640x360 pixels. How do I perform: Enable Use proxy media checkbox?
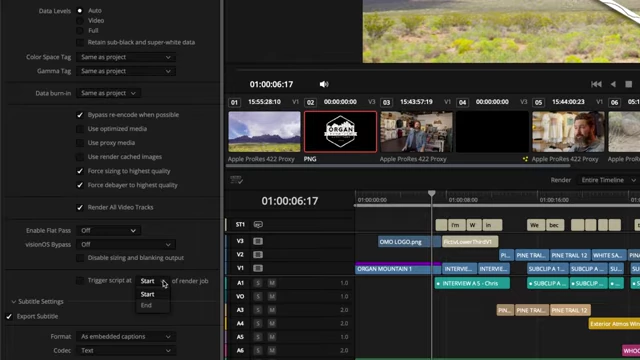coord(80,143)
